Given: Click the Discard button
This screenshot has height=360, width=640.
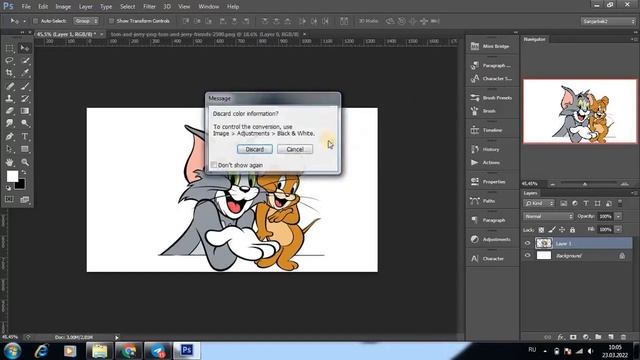Looking at the screenshot, I should pos(255,149).
